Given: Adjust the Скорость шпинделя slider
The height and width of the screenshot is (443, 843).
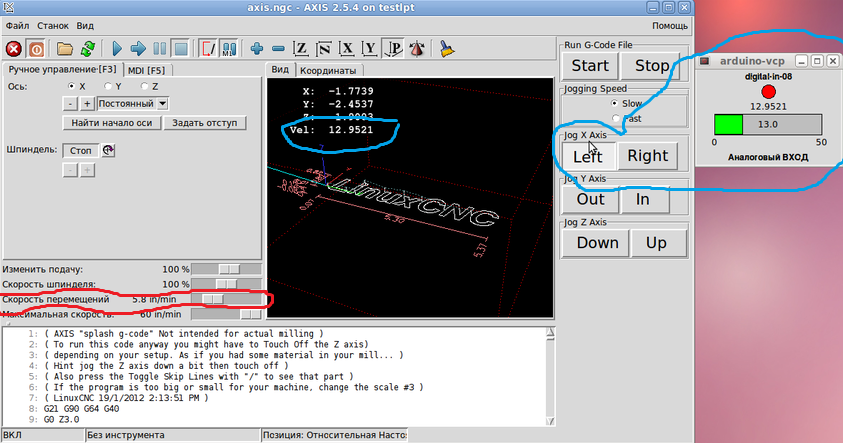Looking at the screenshot, I should tap(226, 284).
